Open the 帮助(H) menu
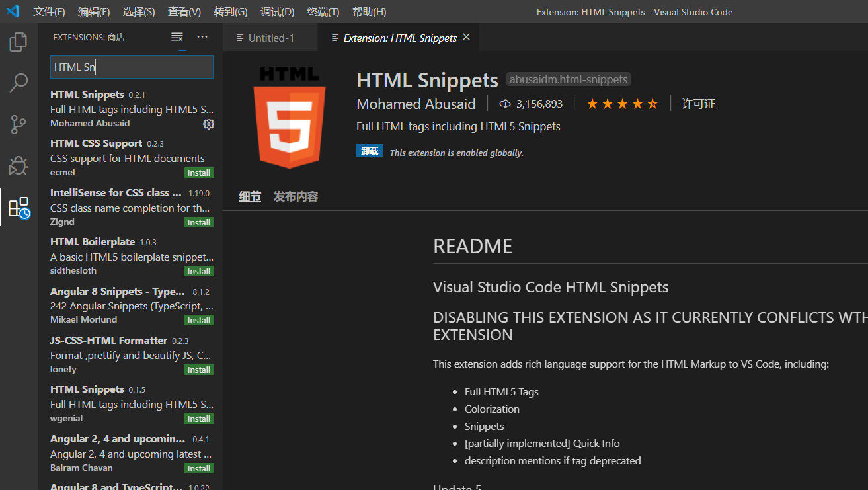 (370, 12)
